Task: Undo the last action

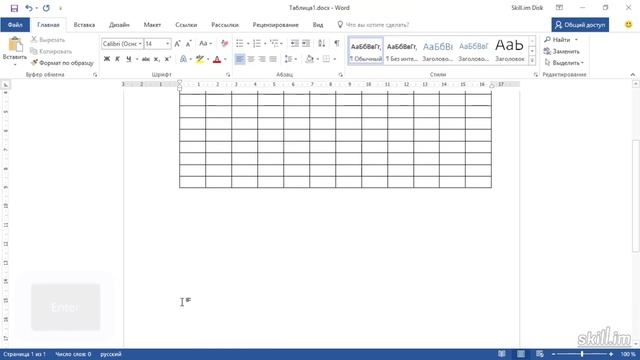Action: (x=29, y=8)
